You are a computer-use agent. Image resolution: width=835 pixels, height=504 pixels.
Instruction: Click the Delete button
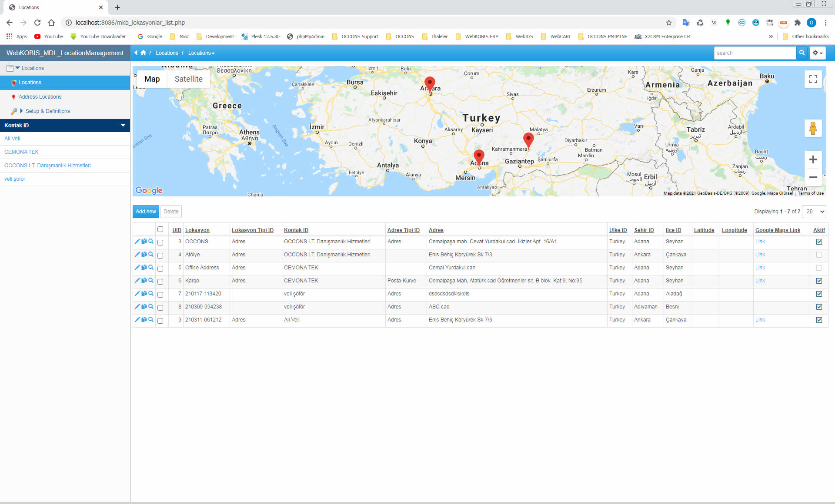coord(171,212)
